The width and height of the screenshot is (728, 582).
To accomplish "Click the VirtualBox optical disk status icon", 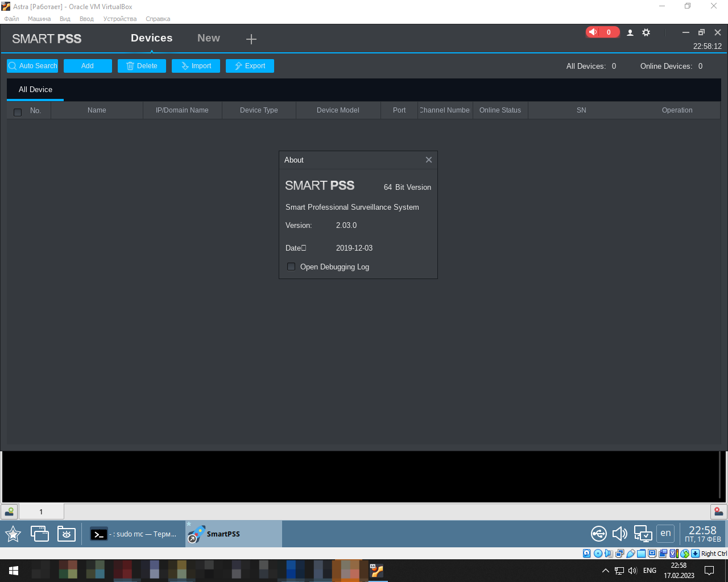I will 598,554.
